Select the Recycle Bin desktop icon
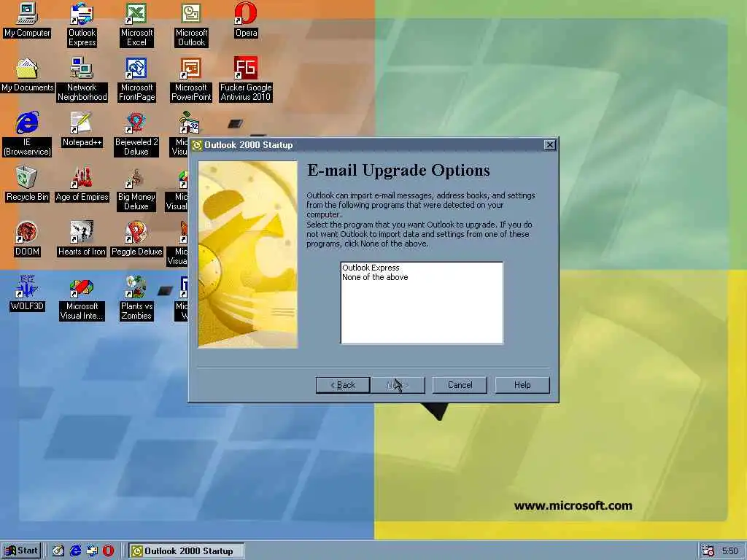 (x=27, y=184)
